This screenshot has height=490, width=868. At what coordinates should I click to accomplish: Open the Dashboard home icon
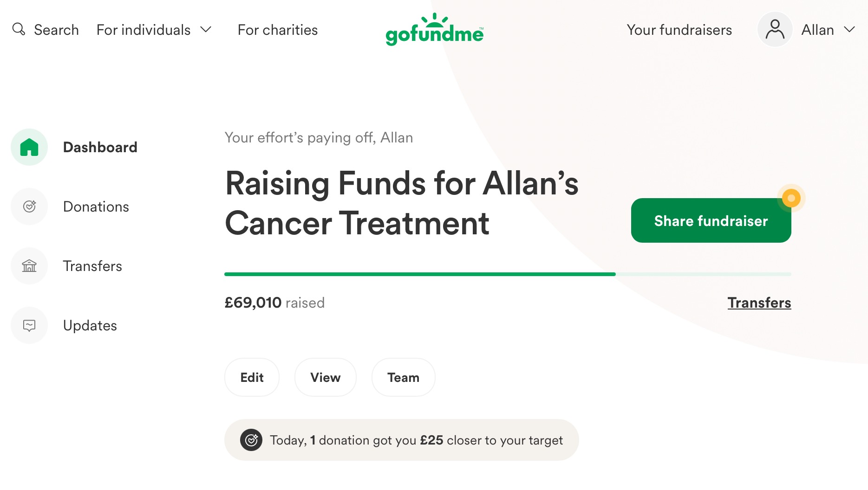click(x=29, y=147)
